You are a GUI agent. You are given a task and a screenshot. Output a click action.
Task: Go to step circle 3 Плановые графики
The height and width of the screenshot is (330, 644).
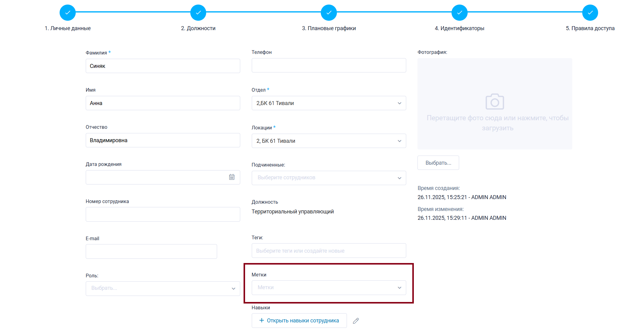pyautogui.click(x=329, y=13)
